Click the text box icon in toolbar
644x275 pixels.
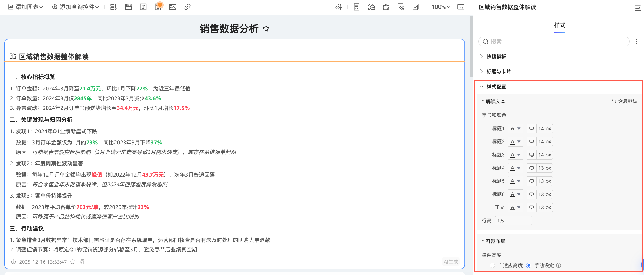tap(143, 7)
